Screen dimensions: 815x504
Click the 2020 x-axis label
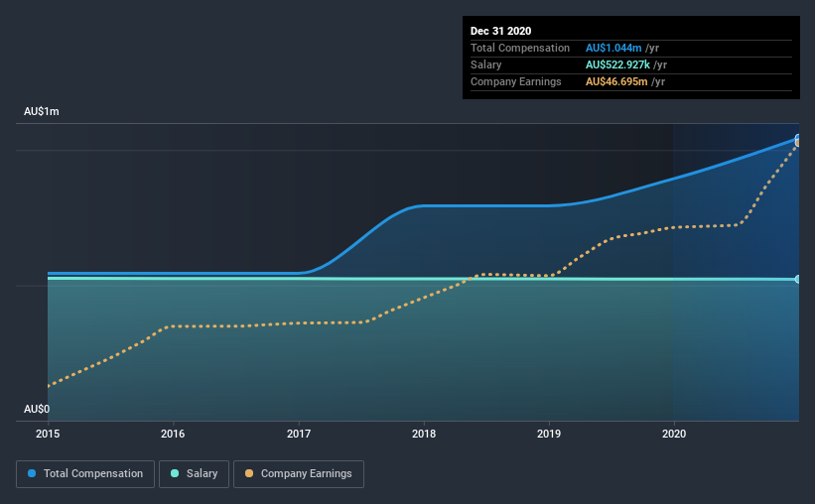(674, 434)
